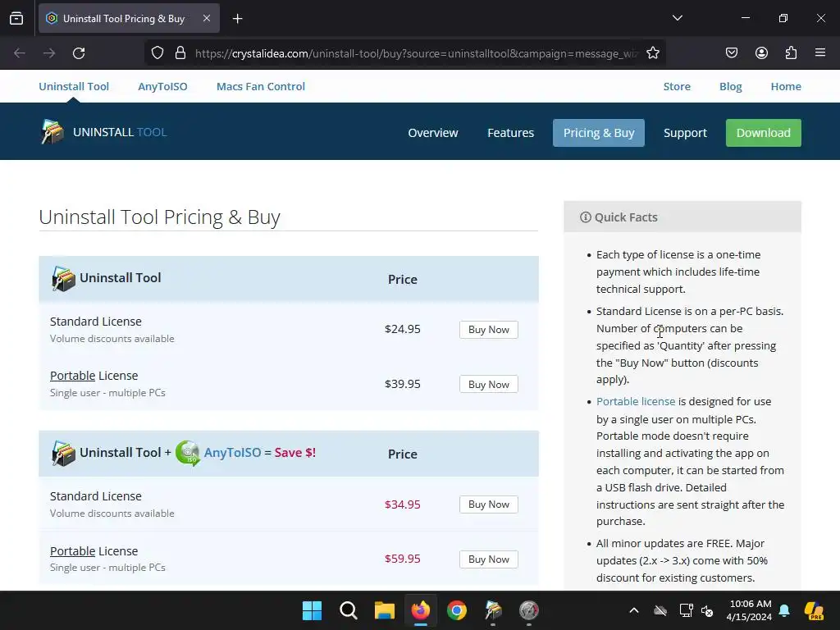The height and width of the screenshot is (630, 840).
Task: Switch to Firefox in the taskbar
Action: click(x=421, y=610)
